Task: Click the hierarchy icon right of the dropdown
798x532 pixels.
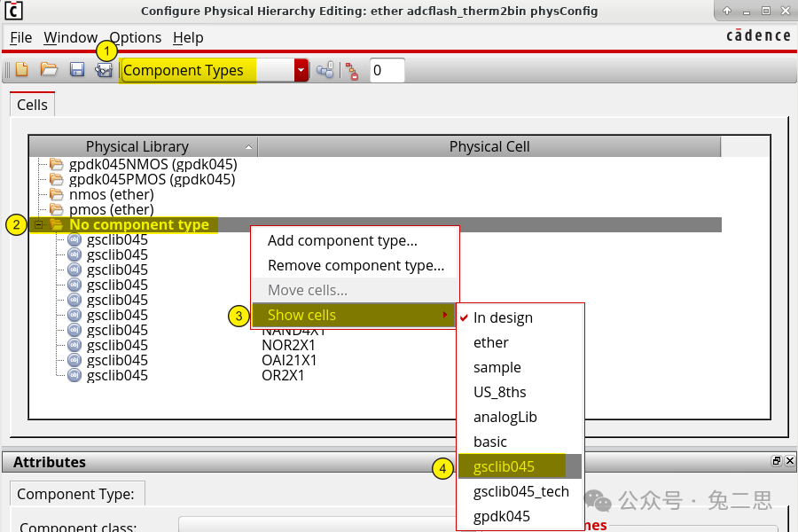Action: click(x=325, y=70)
